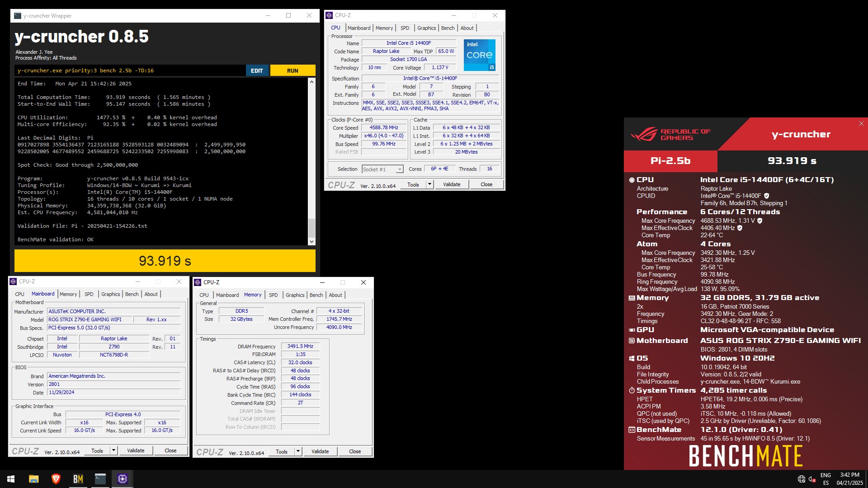Click the Pi-2.5b red label in BenchMate
Viewport: 868px width, 488px height.
(x=670, y=161)
